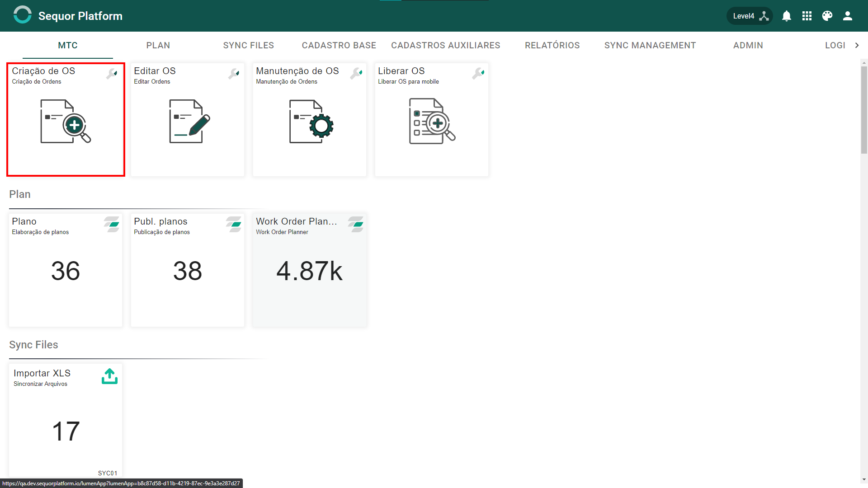
Task: Open the Editar OS pencil document icon
Action: (189, 121)
